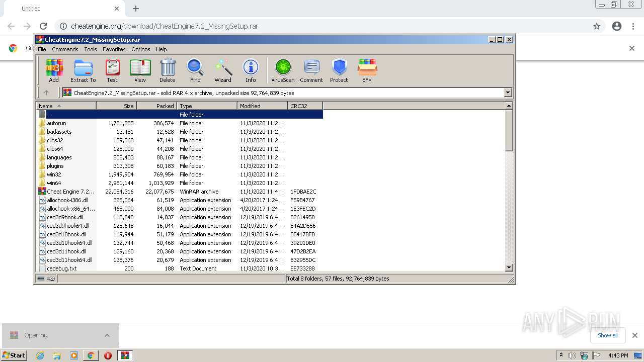Launch the Wizard tool

tap(223, 70)
